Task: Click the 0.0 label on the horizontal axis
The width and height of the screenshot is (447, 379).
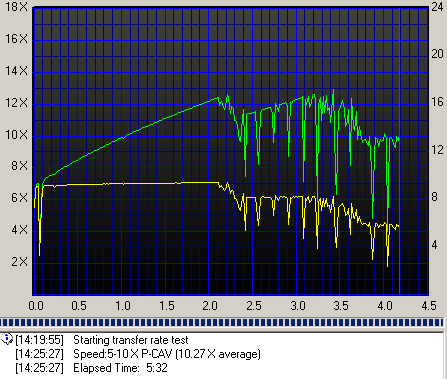Action: coord(36,306)
